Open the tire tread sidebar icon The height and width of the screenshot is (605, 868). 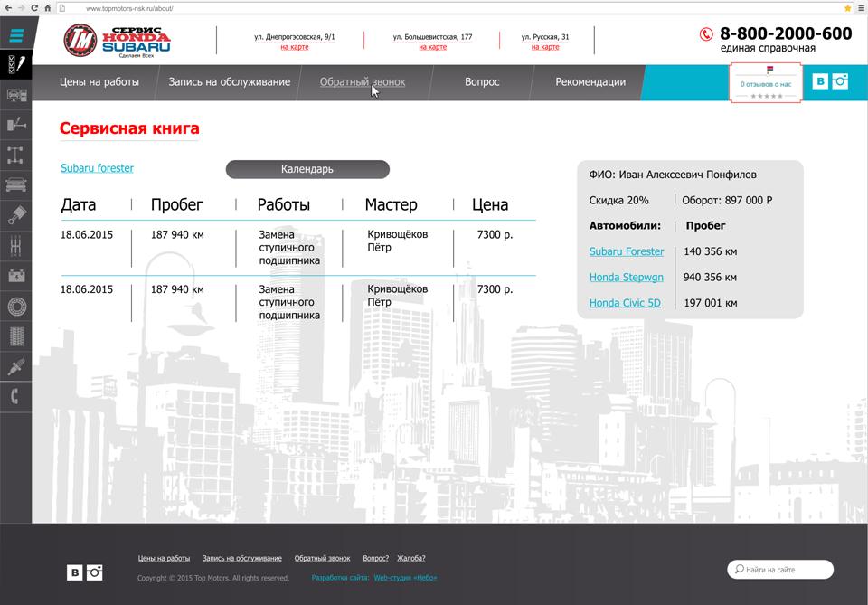click(x=16, y=336)
